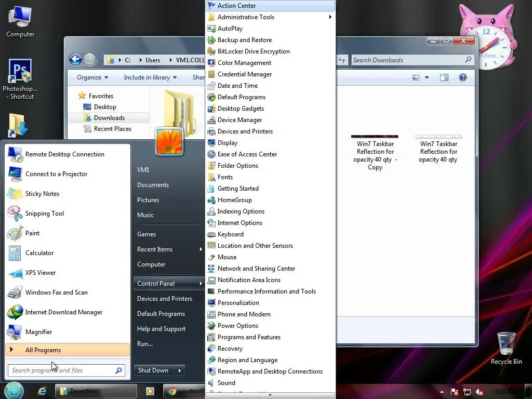The height and width of the screenshot is (399, 532).
Task: Open All Programs list
Action: click(x=68, y=350)
